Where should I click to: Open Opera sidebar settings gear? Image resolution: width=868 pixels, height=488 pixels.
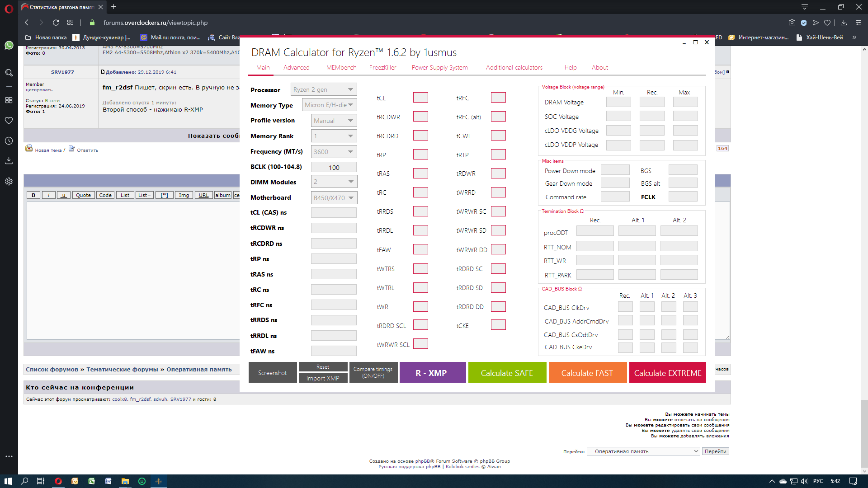point(9,182)
